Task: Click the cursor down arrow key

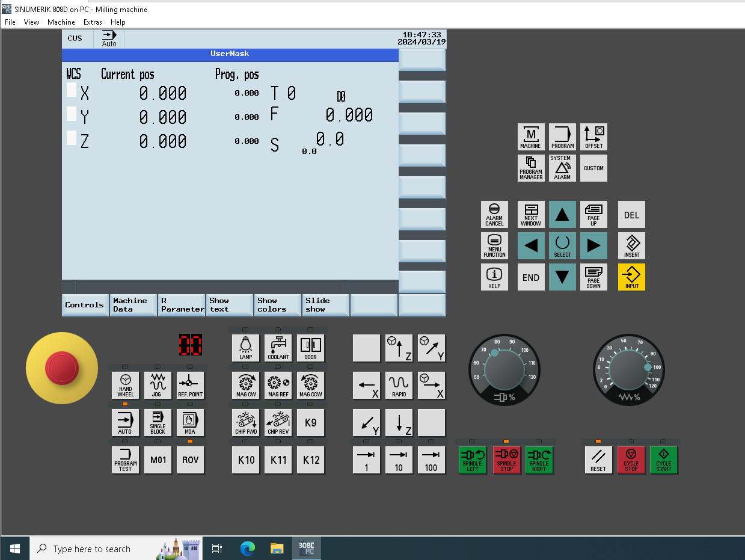Action: click(562, 277)
